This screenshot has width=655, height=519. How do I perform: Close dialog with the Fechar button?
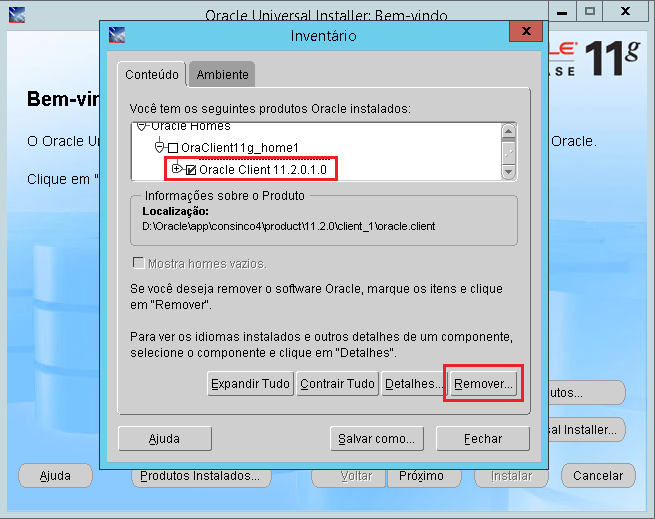[x=483, y=438]
